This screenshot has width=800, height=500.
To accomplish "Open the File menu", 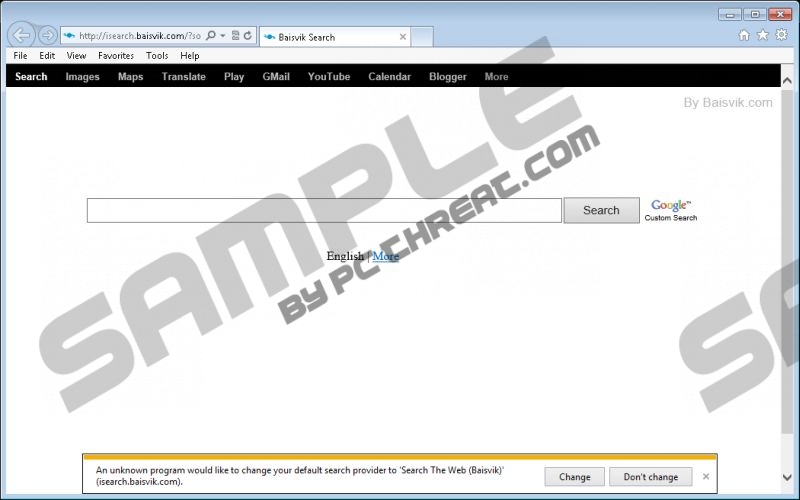I will (20, 56).
